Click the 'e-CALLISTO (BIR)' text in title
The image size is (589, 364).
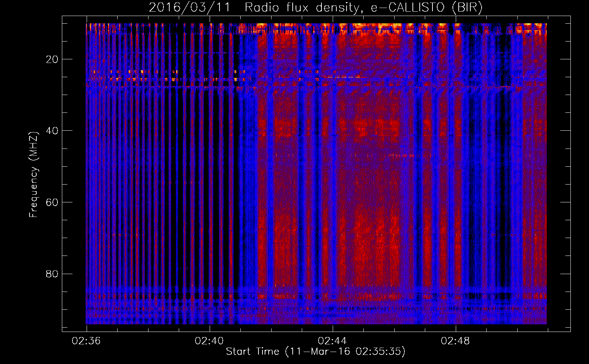(x=427, y=8)
